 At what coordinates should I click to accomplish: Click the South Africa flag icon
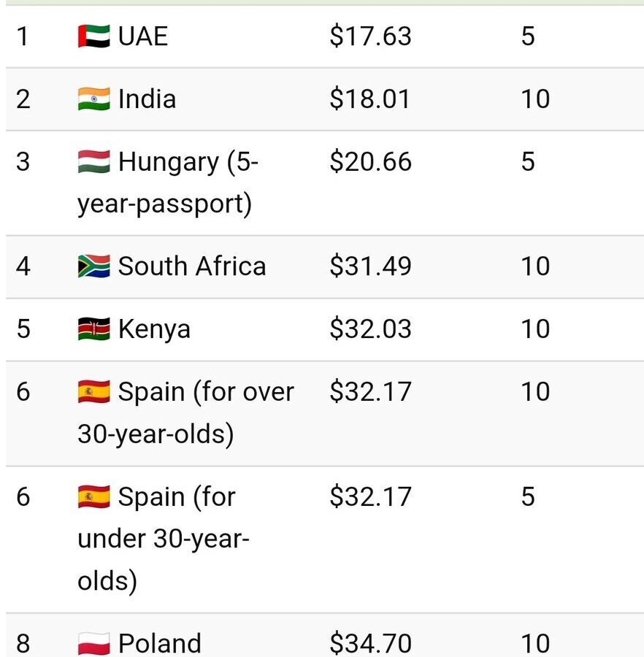click(x=94, y=266)
